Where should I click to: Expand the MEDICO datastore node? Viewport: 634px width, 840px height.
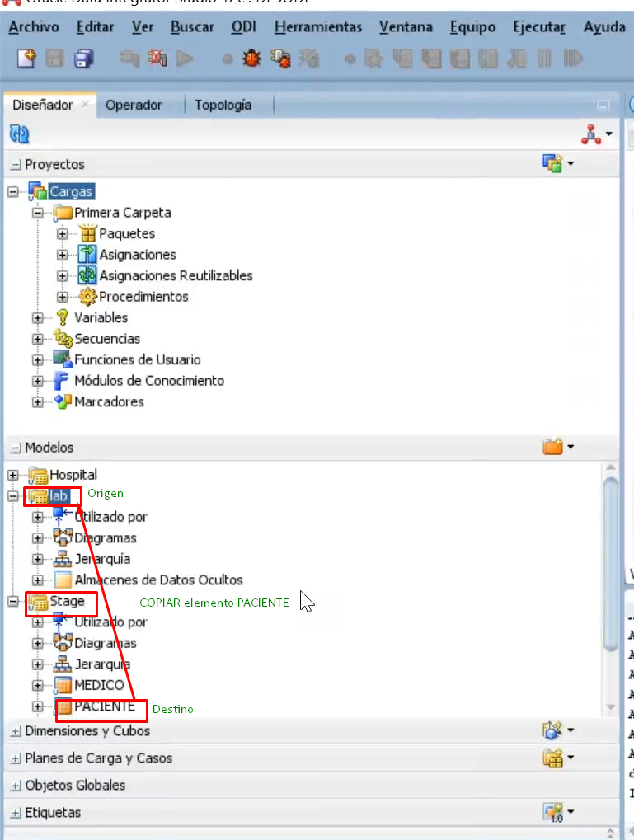coord(38,685)
